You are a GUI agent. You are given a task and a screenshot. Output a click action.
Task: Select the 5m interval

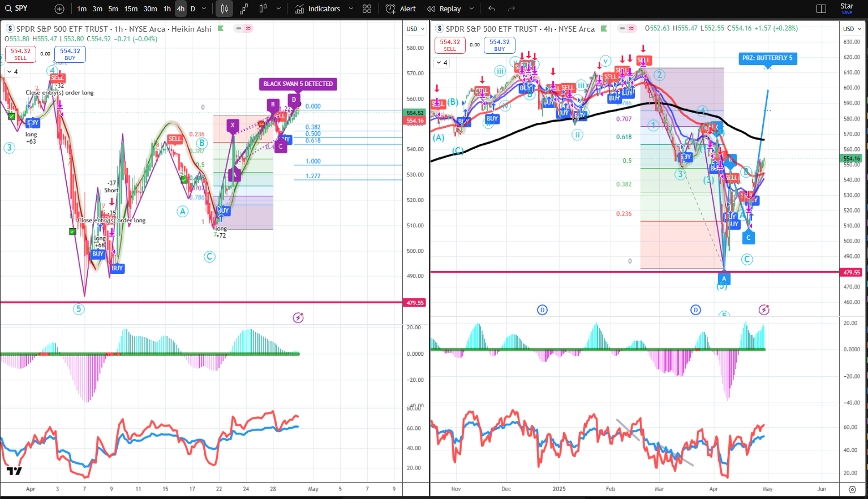pos(113,8)
